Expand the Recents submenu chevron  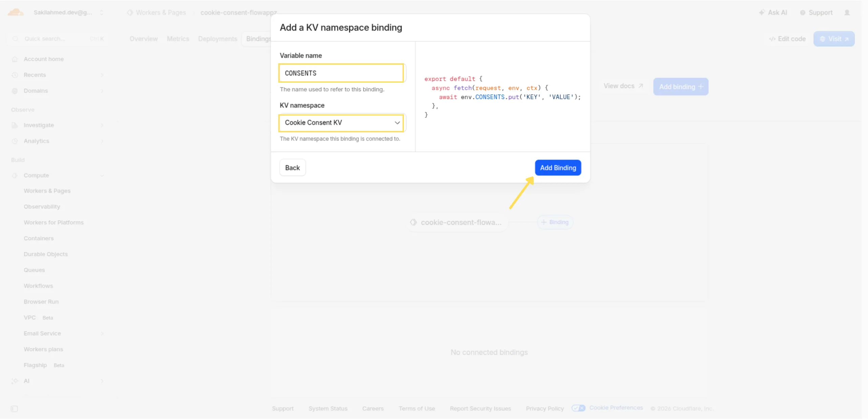(102, 75)
